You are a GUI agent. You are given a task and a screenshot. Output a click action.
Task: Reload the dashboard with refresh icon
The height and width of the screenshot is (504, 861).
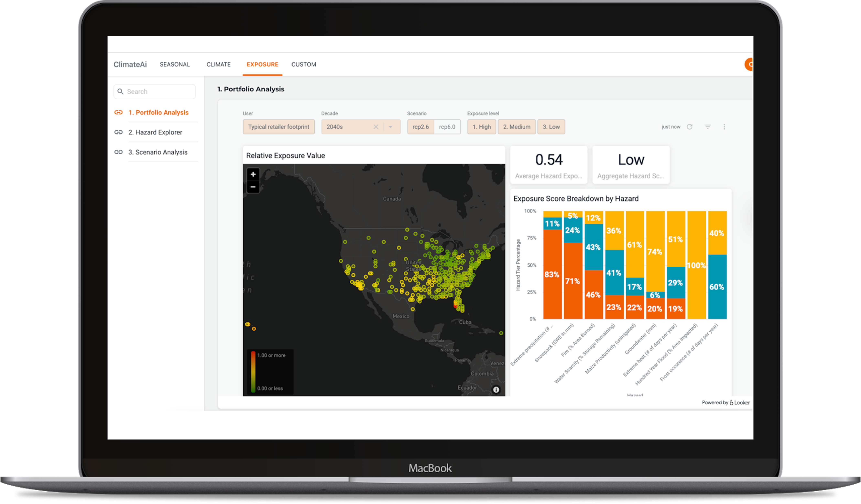point(689,127)
